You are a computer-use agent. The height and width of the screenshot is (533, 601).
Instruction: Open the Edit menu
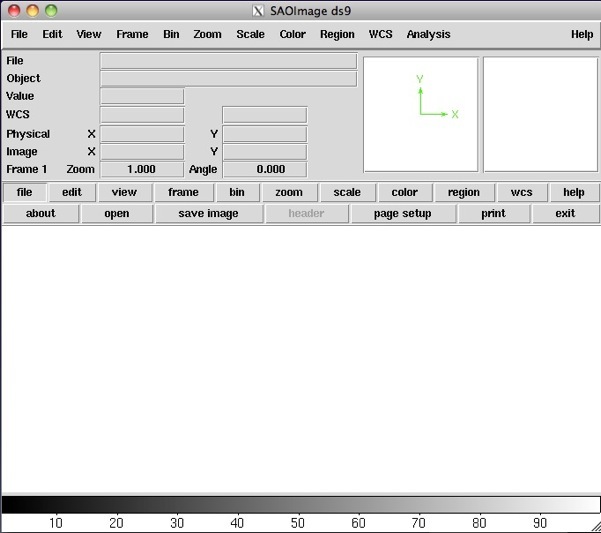(52, 34)
